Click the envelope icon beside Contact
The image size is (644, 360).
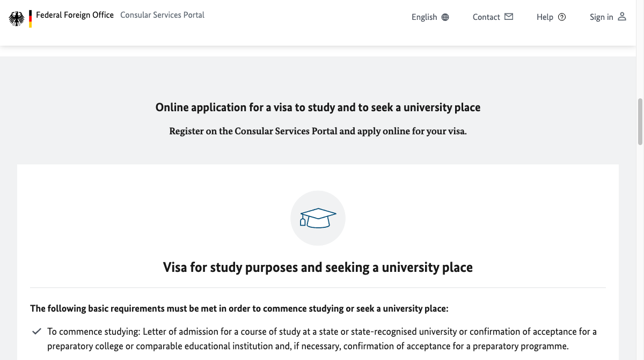click(509, 17)
